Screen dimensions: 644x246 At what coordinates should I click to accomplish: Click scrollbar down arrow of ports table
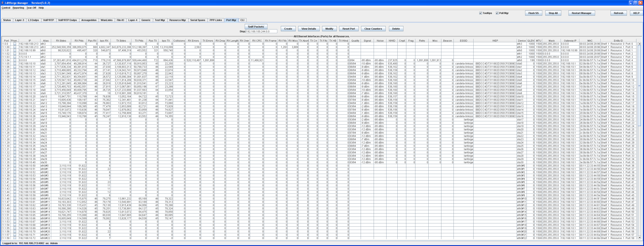639,238
